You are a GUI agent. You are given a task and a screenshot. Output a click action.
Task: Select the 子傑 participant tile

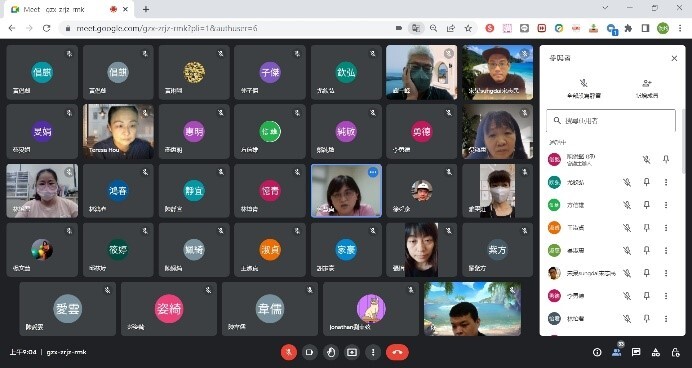[x=270, y=72]
